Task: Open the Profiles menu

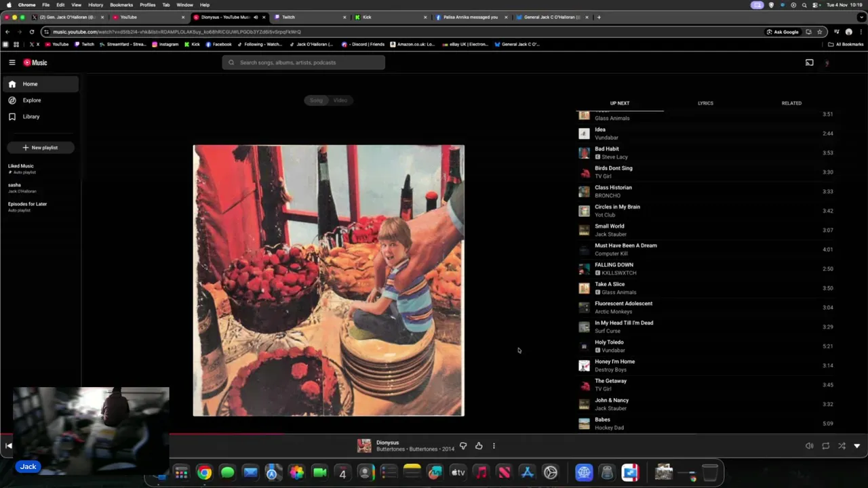Action: pos(147,5)
